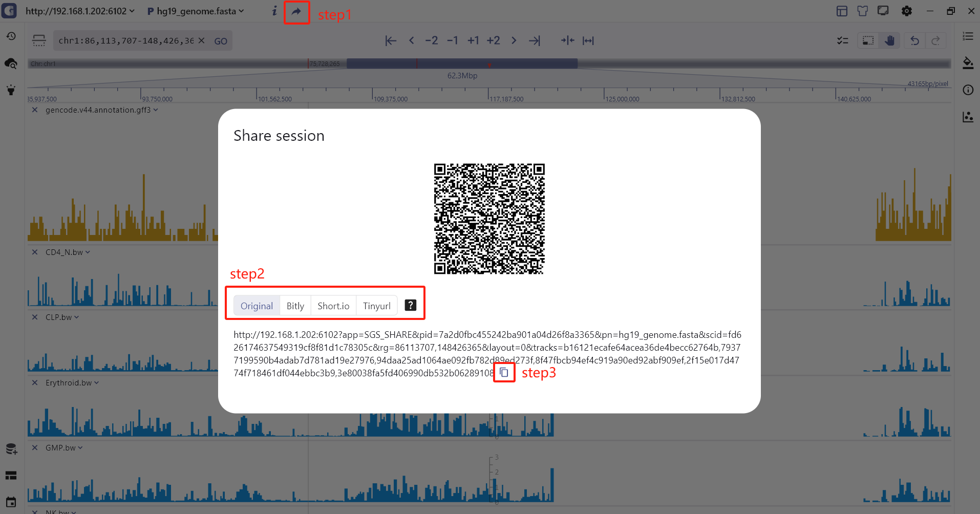Expand the CLP.bw track menu
This screenshot has height=514, width=980.
coord(77,317)
